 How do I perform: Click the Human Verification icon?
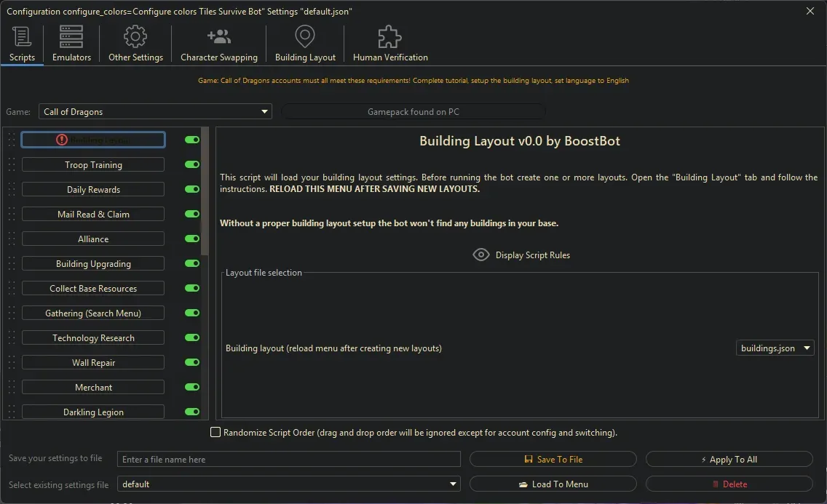(389, 36)
